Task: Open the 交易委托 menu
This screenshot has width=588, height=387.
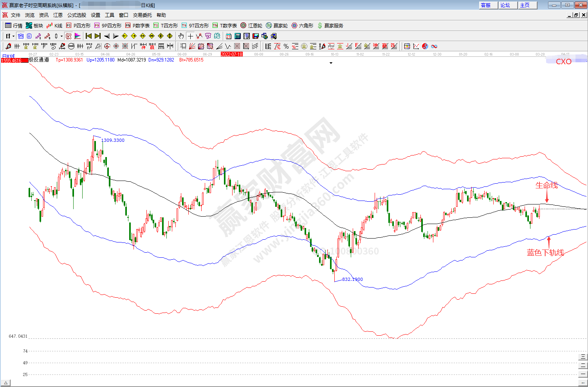Action: click(x=142, y=15)
